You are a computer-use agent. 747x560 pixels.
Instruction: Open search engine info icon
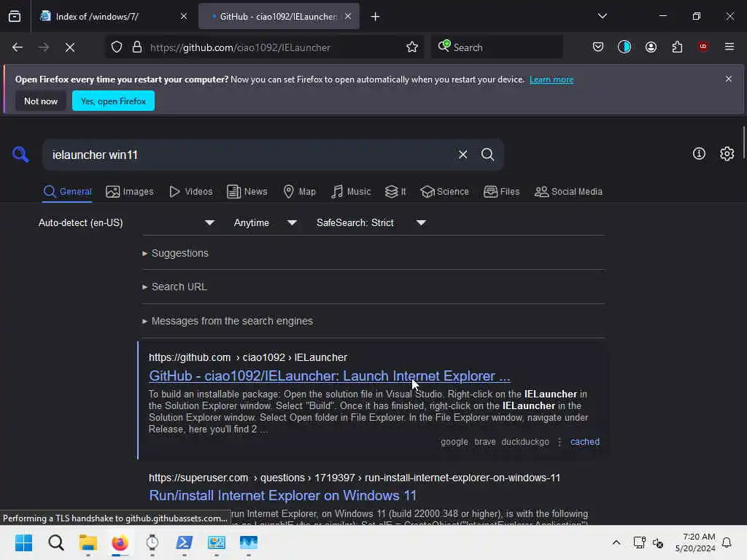tap(699, 153)
